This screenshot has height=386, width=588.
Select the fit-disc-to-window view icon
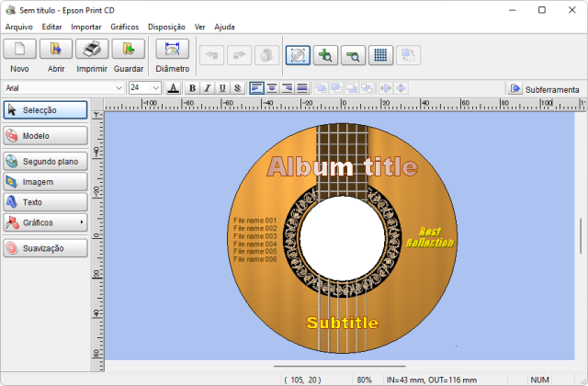pos(298,55)
